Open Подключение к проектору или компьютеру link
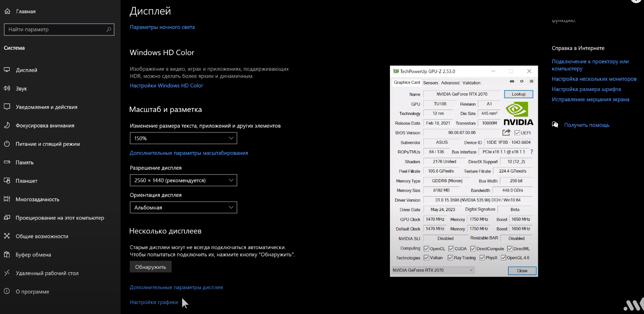Viewport: 644px width, 314px height. click(590, 65)
